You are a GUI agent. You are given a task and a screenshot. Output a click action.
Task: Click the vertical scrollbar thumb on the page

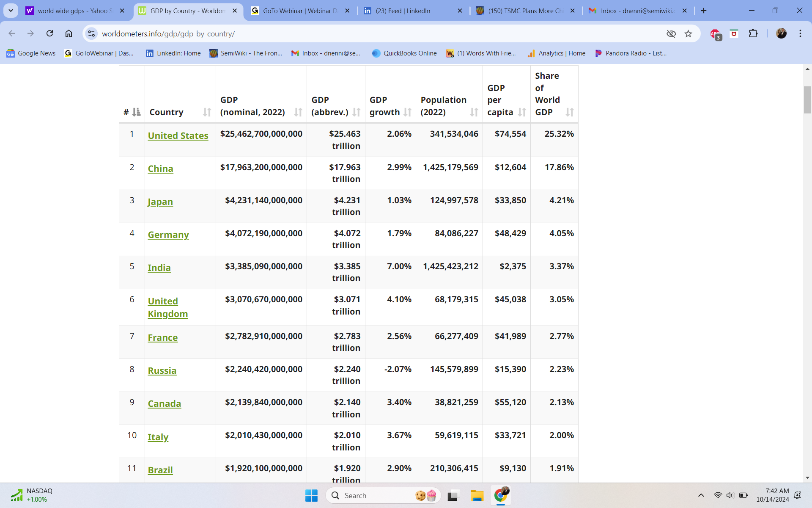pyautogui.click(x=807, y=99)
